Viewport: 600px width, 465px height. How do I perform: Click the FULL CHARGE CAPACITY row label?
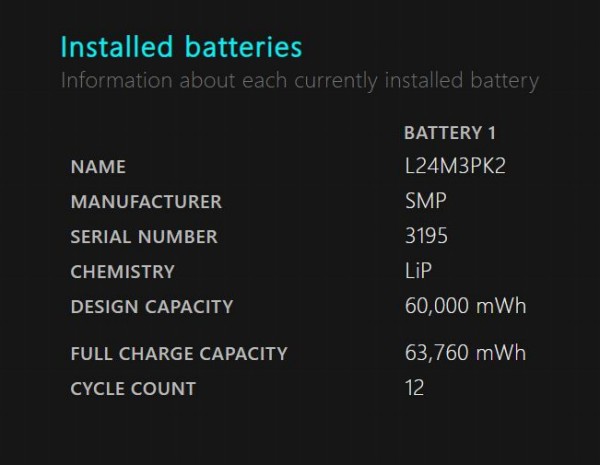[179, 353]
